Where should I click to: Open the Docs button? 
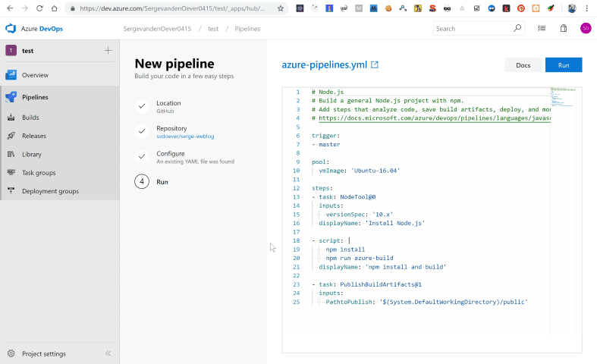tap(523, 65)
